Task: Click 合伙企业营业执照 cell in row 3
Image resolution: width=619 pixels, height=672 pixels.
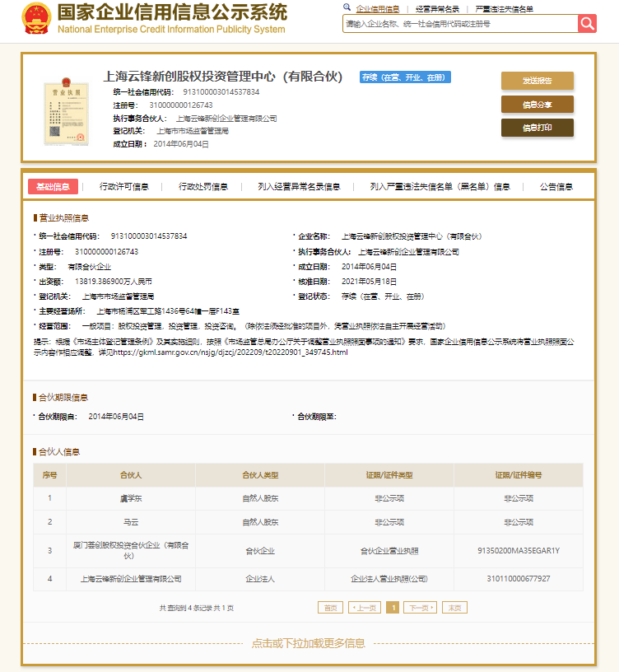Action: [x=389, y=551]
